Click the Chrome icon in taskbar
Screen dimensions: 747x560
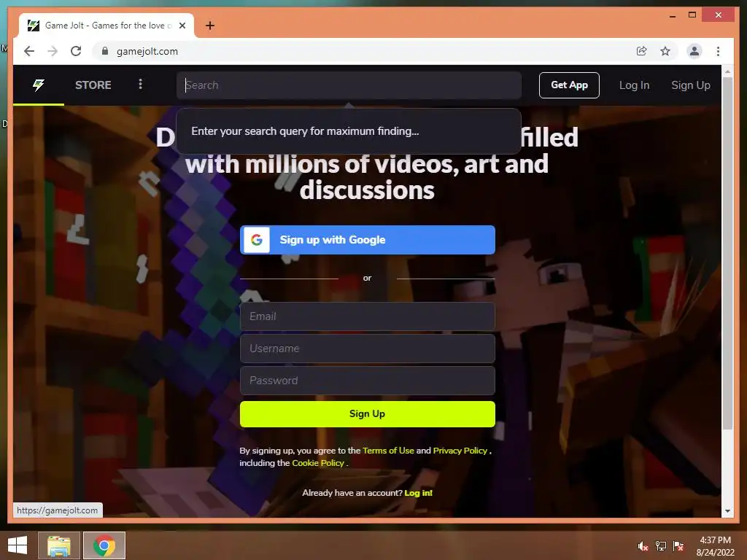coord(104,545)
